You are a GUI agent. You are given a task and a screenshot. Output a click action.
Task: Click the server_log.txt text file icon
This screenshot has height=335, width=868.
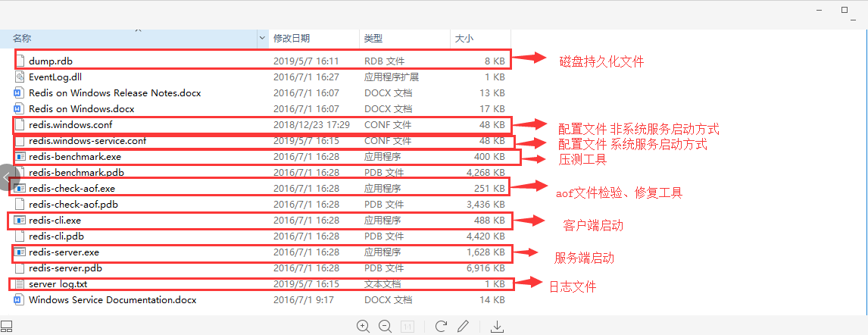pos(20,284)
